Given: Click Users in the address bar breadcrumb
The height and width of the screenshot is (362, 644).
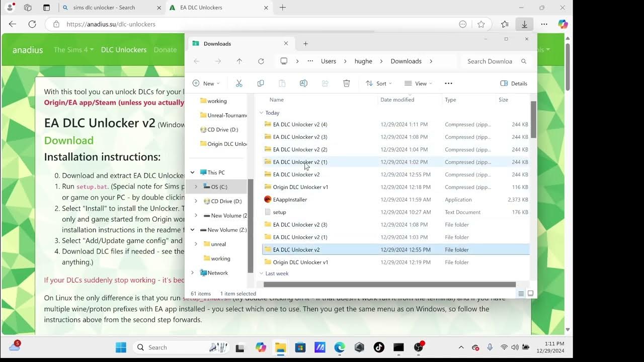Looking at the screenshot, I should (x=329, y=61).
